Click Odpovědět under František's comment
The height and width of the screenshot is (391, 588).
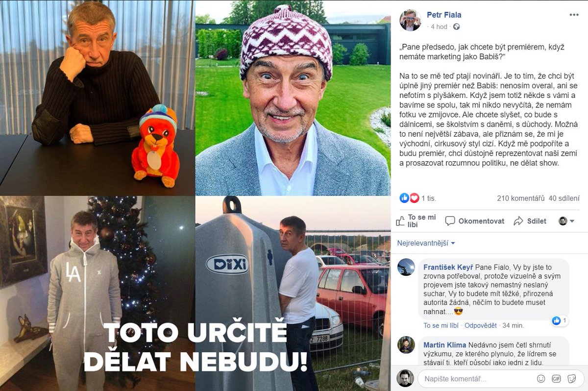pyautogui.click(x=481, y=325)
